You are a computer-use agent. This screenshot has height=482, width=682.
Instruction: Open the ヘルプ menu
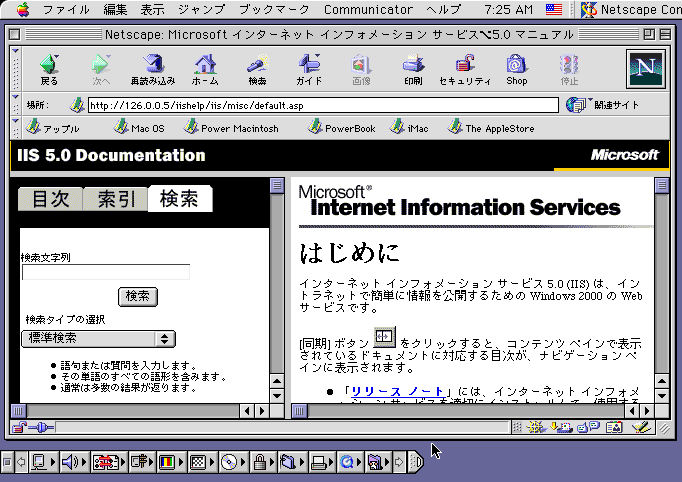click(443, 9)
